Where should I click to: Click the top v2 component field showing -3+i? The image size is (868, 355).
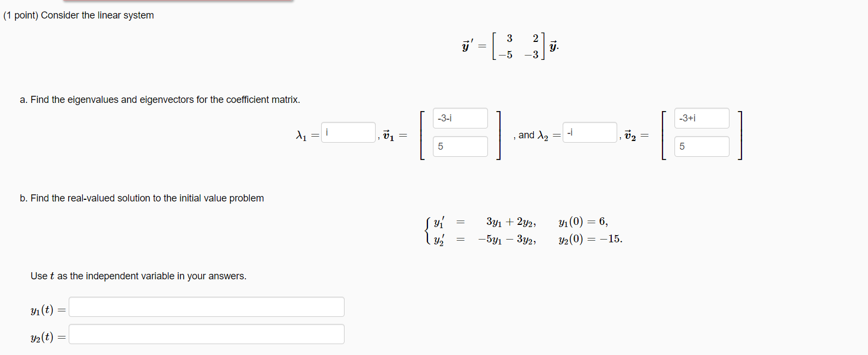(702, 118)
